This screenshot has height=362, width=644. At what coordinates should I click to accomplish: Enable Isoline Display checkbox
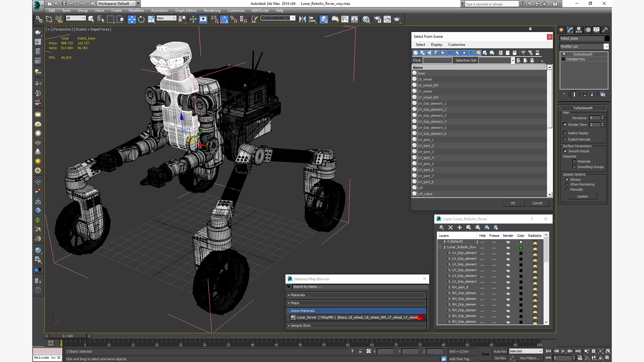click(x=565, y=133)
